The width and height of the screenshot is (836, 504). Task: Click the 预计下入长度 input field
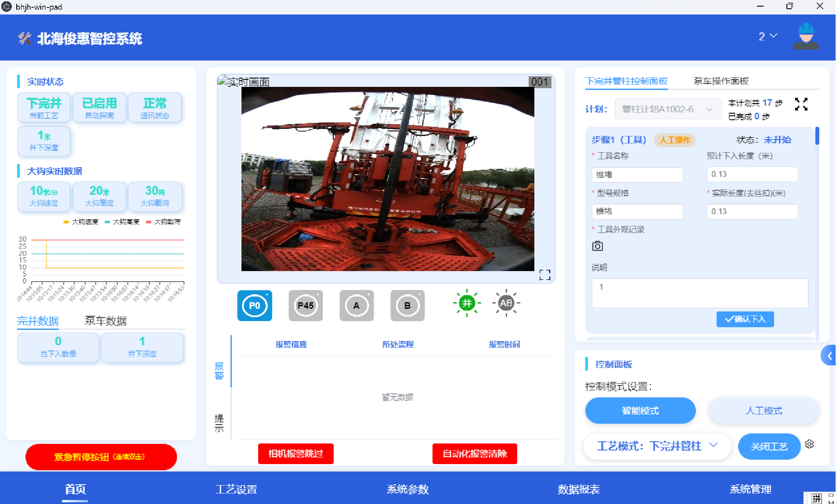[x=752, y=174]
